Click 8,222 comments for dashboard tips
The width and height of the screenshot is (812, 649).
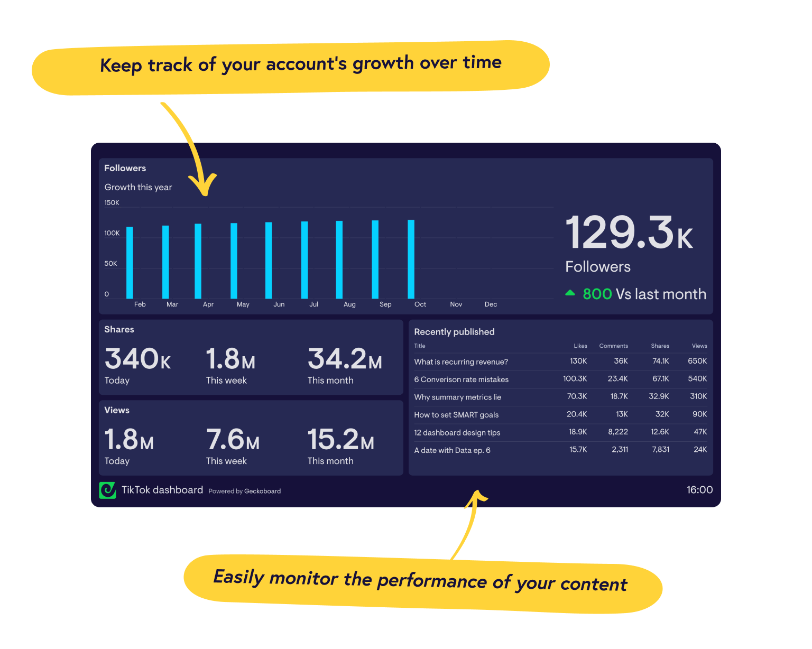(618, 432)
